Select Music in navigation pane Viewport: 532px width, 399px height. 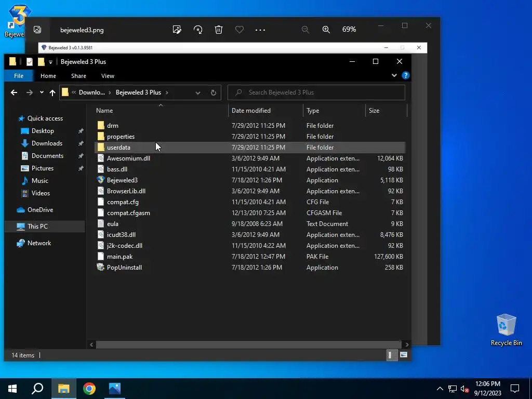click(x=39, y=180)
